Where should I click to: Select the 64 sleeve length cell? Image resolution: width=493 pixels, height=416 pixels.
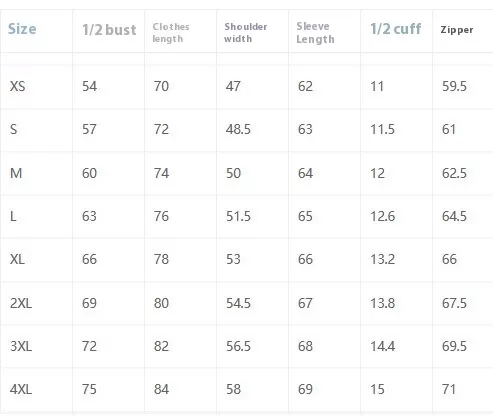point(305,173)
